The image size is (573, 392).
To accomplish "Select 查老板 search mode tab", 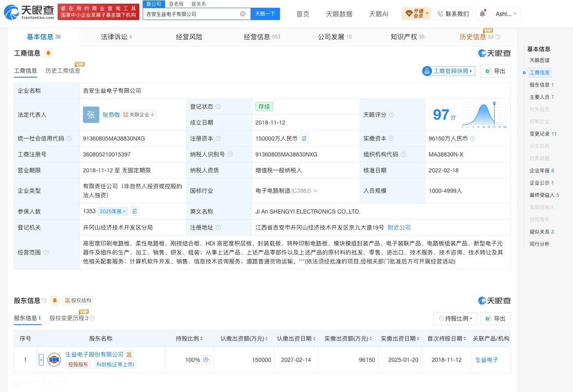I will pos(176,4).
